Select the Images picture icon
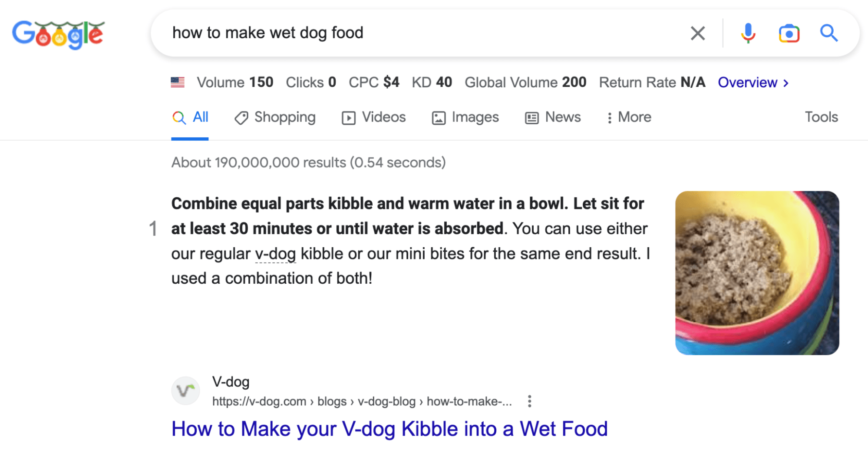The width and height of the screenshot is (868, 457). 439,117
